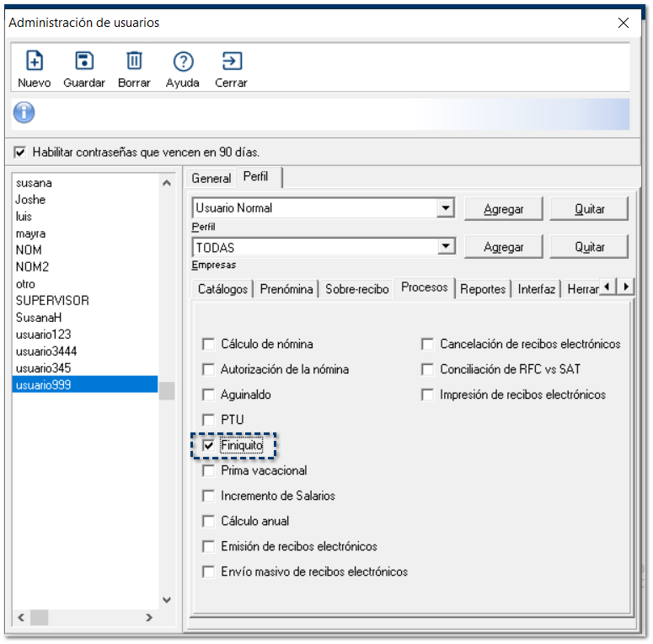Switch to the General tab

click(x=211, y=179)
